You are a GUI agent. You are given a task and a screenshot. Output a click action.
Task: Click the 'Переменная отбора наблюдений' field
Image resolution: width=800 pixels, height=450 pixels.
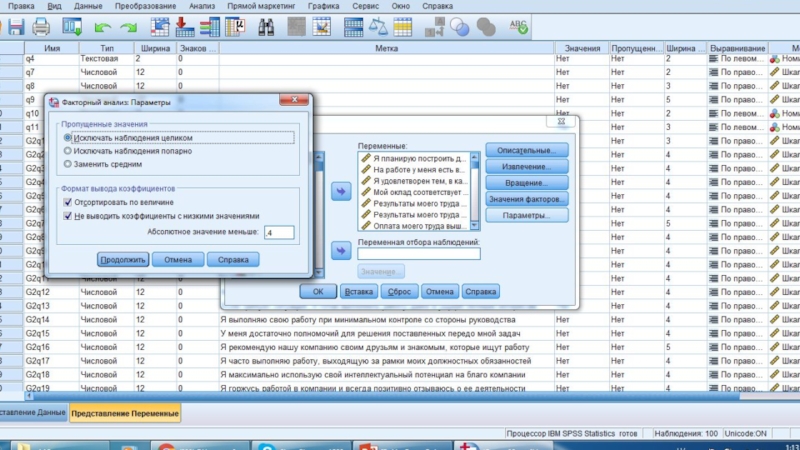(x=419, y=254)
